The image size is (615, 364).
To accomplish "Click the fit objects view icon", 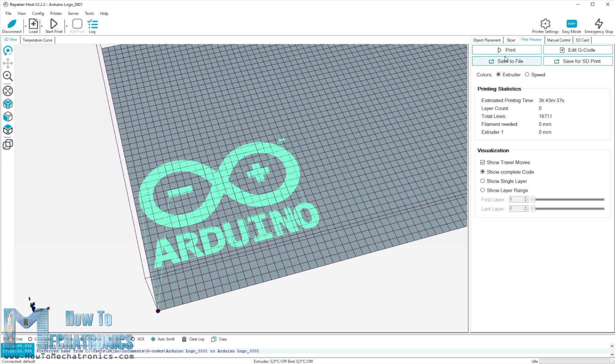I will pos(8,91).
